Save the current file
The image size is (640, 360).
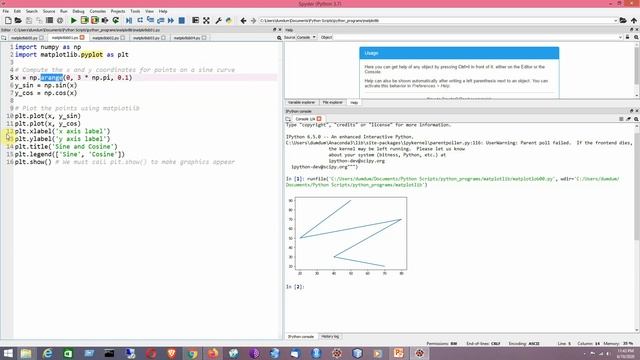pos(29,20)
